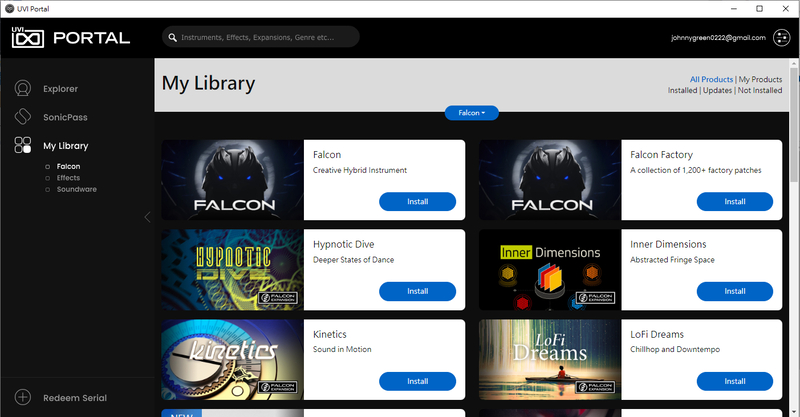Open the SonicPass sidebar icon
The width and height of the screenshot is (800, 417).
22,117
